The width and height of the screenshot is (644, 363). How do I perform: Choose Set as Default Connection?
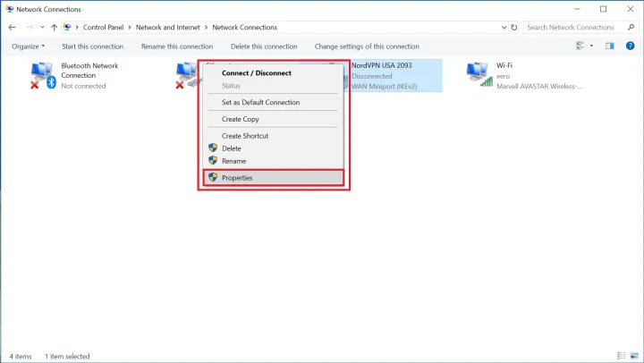(260, 102)
